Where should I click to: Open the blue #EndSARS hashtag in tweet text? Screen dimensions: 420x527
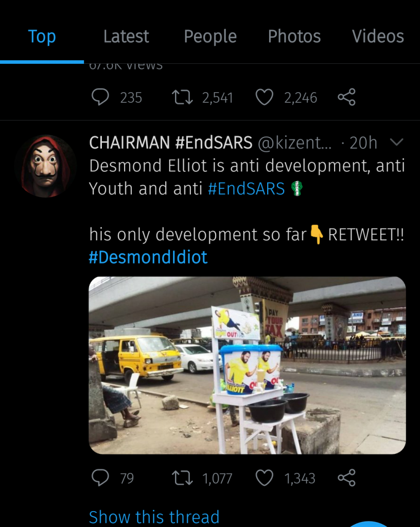click(x=246, y=189)
